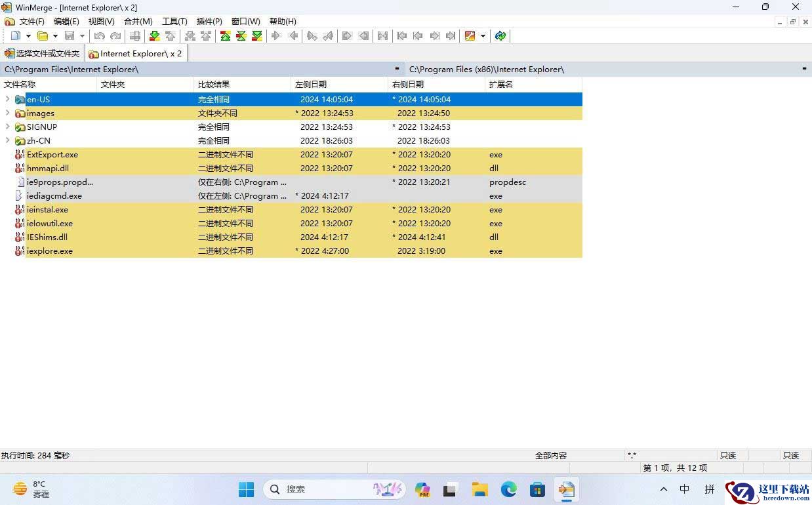Open left path header menu button

(x=397, y=69)
